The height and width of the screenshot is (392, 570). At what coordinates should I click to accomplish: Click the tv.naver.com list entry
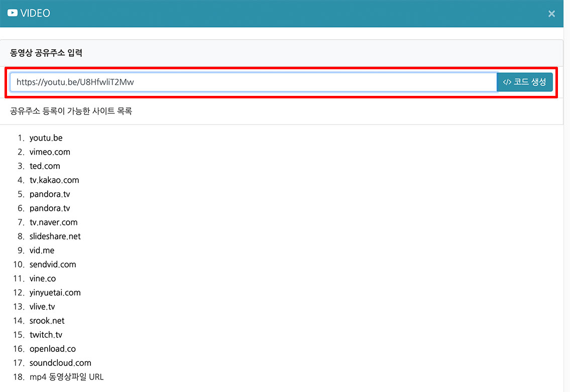pos(53,222)
